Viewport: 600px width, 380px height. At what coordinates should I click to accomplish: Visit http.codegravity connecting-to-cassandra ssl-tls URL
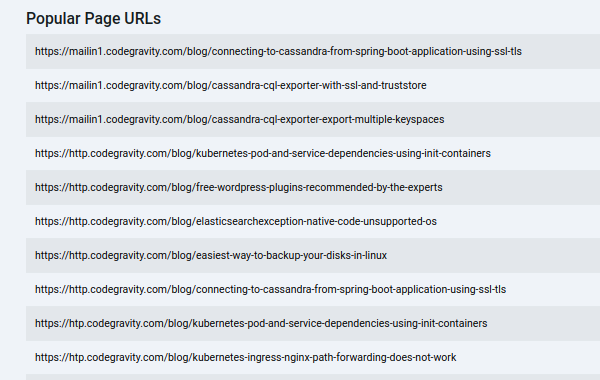pyautogui.click(x=270, y=290)
